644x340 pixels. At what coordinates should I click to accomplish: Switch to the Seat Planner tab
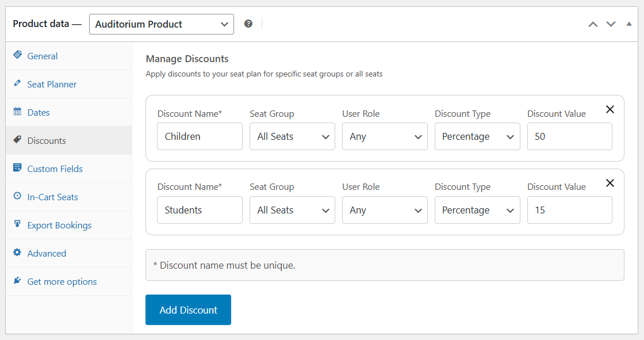pos(52,85)
